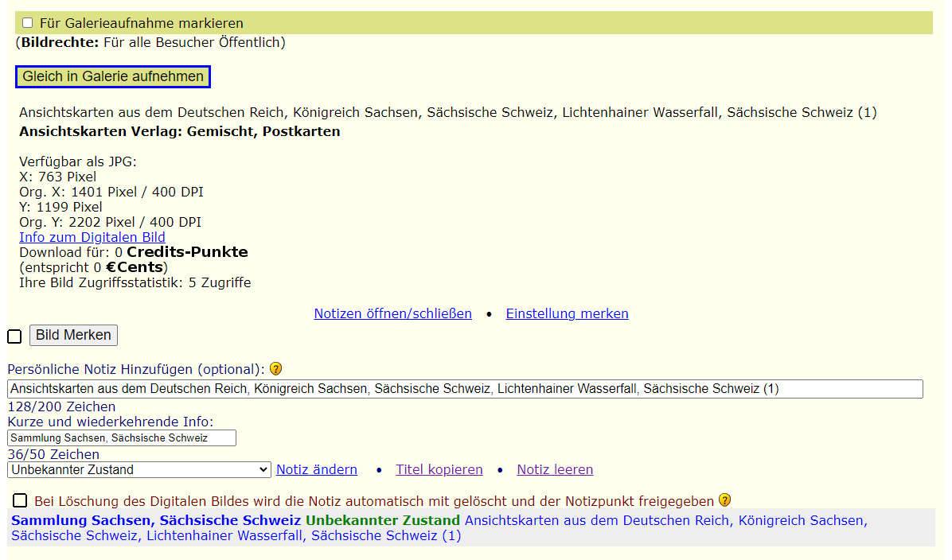Click the Kurze und wiederkehrende Info field
952x560 pixels.
click(x=122, y=438)
